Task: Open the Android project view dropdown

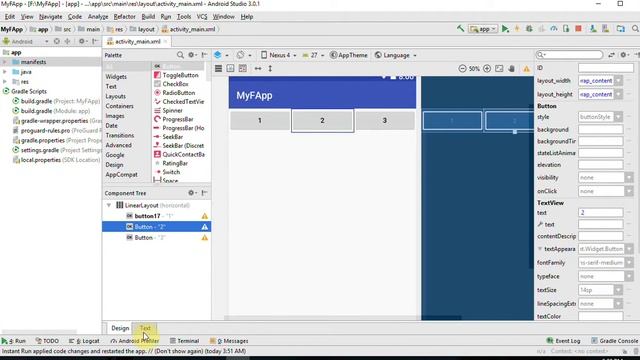Action: [x=26, y=41]
